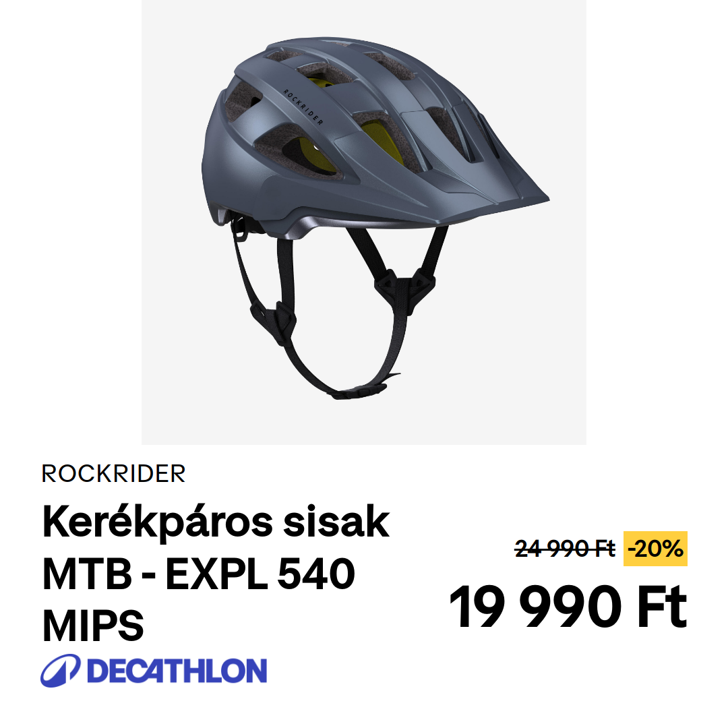Click the Decathlon swoosh logo icon
The image size is (728, 728).
tap(61, 671)
